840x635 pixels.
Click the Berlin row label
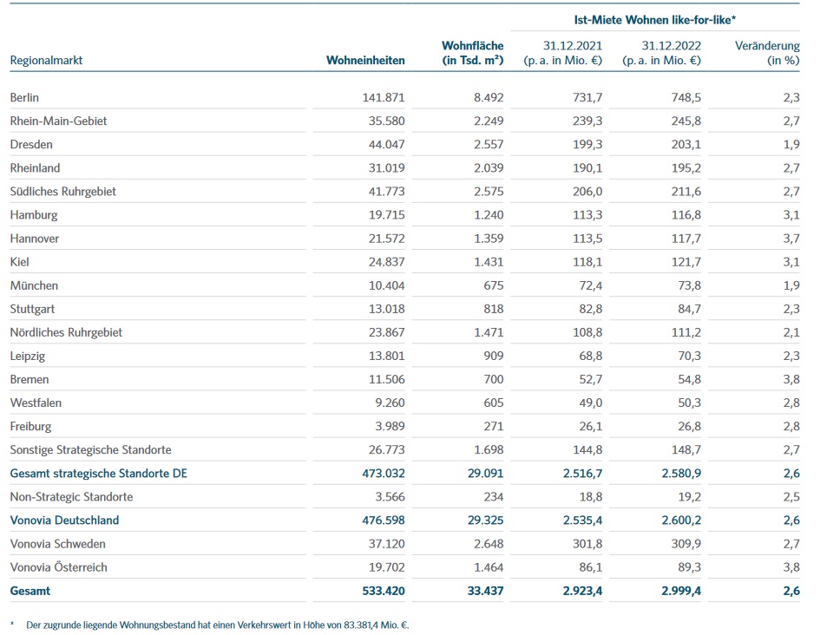pos(24,98)
